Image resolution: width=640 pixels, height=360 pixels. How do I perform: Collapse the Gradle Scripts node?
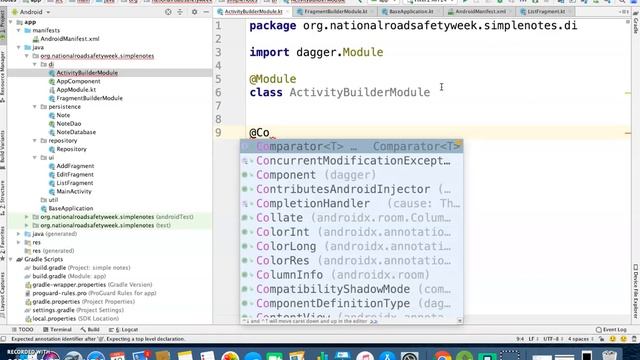point(11,259)
